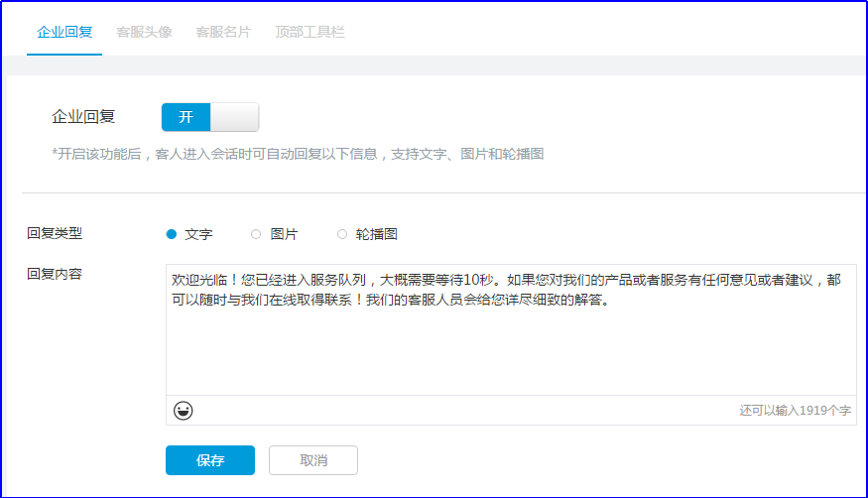Select the 顶部工具栏 tab
Screen dimensions: 868x498
coord(310,32)
